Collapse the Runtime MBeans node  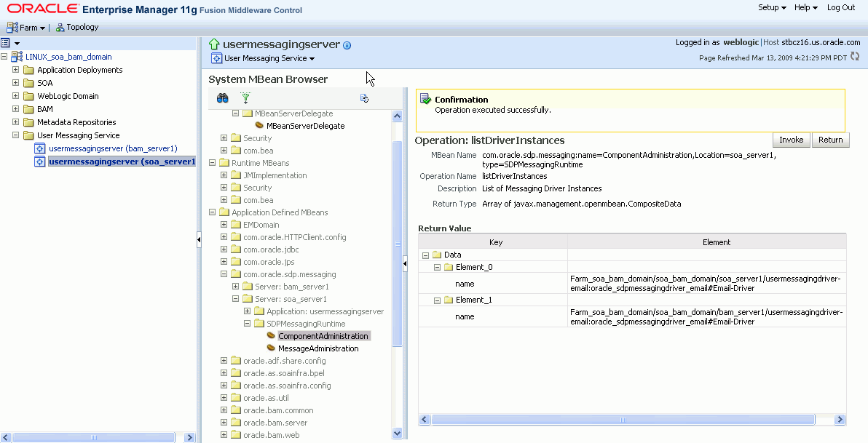pyautogui.click(x=212, y=162)
